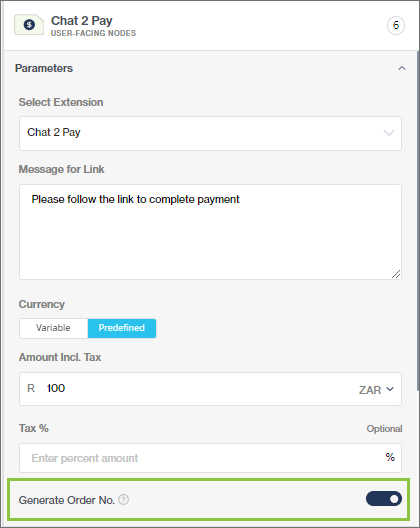The height and width of the screenshot is (528, 420).
Task: Click the resize handle of message textarea
Action: [396, 274]
